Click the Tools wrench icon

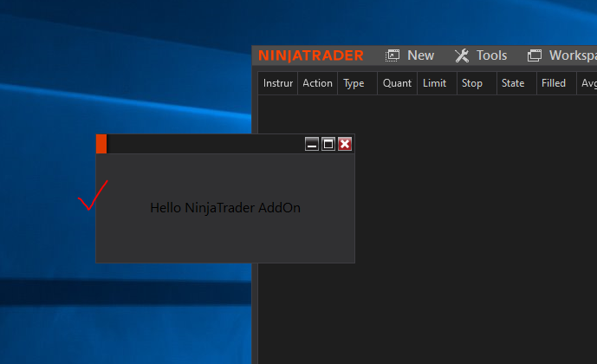[x=462, y=55]
